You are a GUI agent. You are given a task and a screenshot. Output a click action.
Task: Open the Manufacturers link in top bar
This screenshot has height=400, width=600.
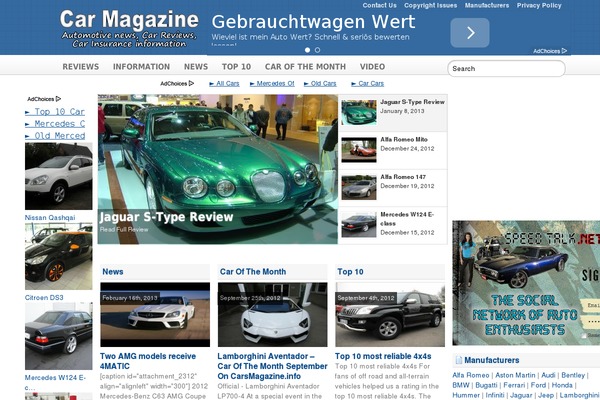(x=487, y=5)
